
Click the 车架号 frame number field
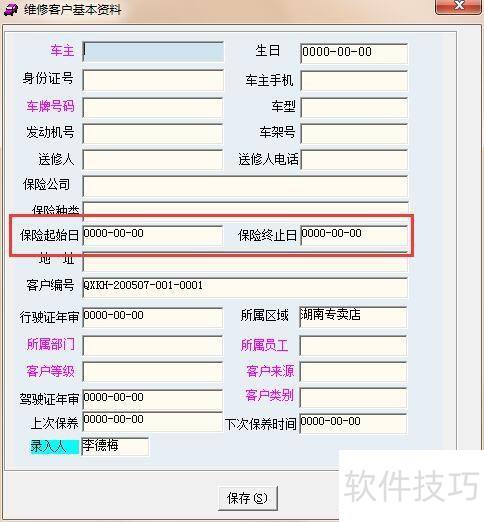[354, 134]
